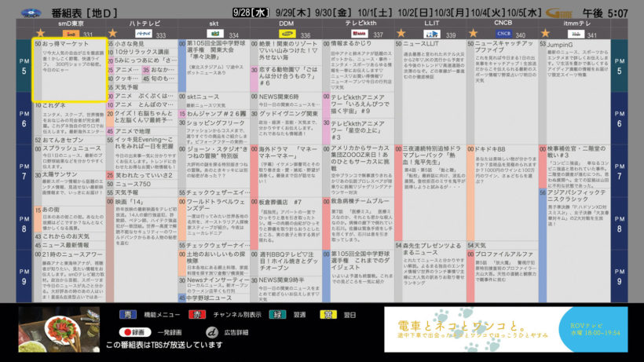Select program 検事補佐官・二階堂の戦い#3
The image size is (644, 362).
tap(575, 166)
